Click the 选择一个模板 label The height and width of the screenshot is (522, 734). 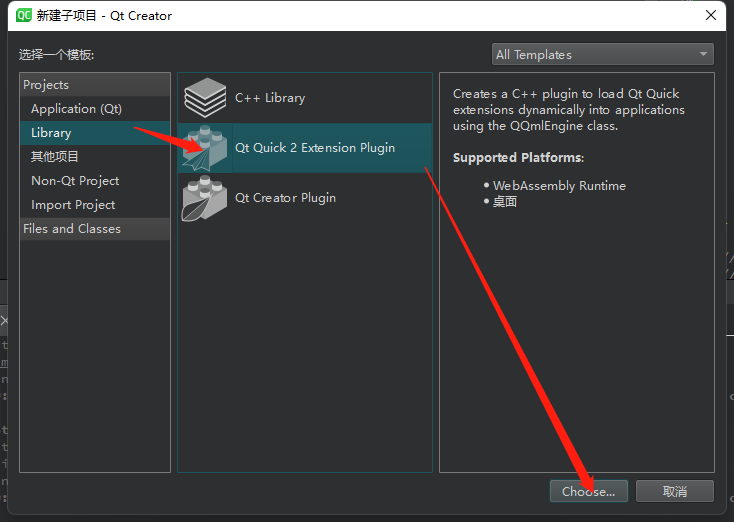pyautogui.click(x=56, y=55)
